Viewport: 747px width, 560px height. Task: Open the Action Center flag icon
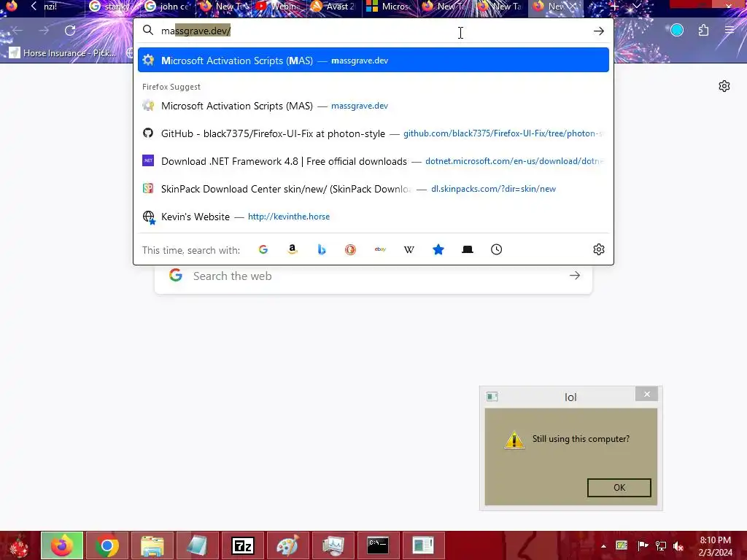[x=642, y=545]
